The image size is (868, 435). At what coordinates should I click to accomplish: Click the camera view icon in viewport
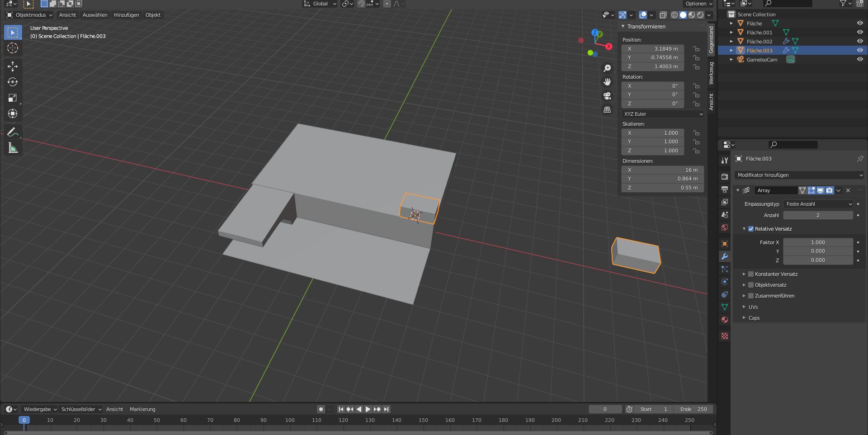[607, 96]
